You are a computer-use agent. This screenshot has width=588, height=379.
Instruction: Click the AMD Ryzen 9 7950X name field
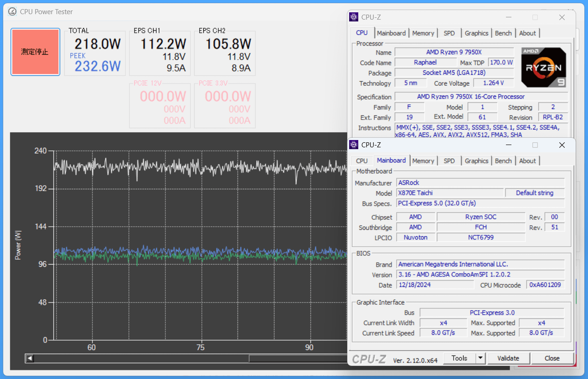[x=454, y=52]
